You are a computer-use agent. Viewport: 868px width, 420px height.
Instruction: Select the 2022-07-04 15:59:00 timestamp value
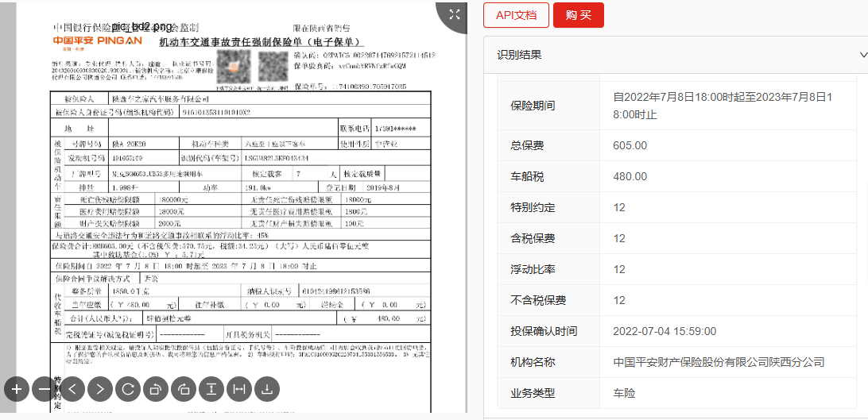[x=665, y=331]
